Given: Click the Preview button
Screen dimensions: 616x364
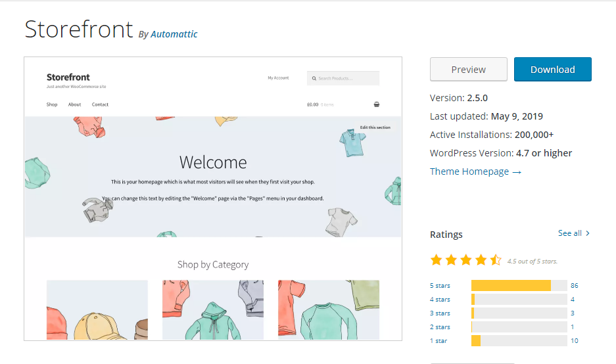Looking at the screenshot, I should (468, 70).
